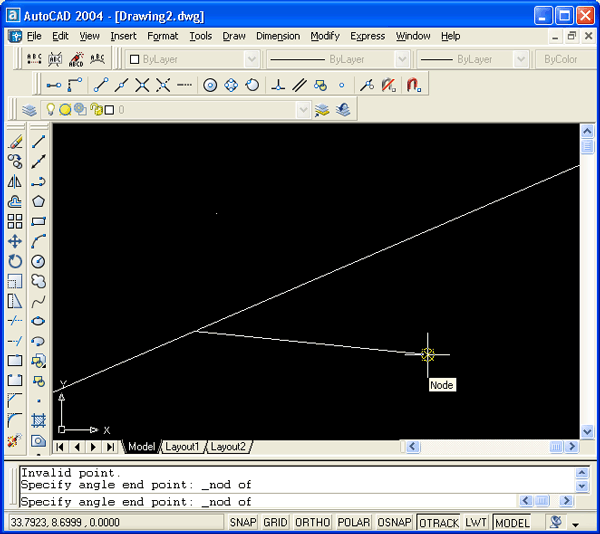Toggle ORTHO mode on
Viewport: 600px width, 534px height.
point(312,523)
